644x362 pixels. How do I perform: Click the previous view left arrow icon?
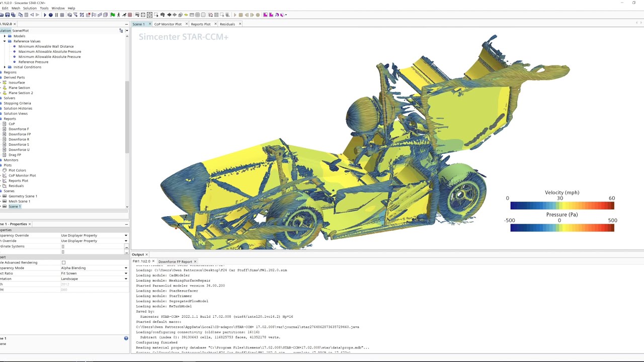pos(169,15)
